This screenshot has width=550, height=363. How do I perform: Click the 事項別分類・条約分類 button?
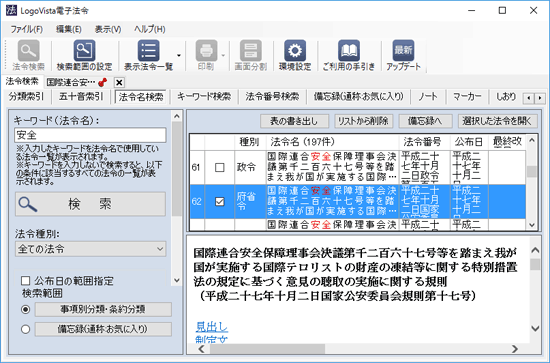pos(103,309)
